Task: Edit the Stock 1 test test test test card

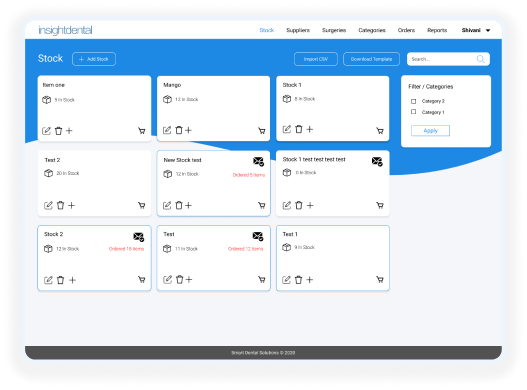Action: point(286,205)
